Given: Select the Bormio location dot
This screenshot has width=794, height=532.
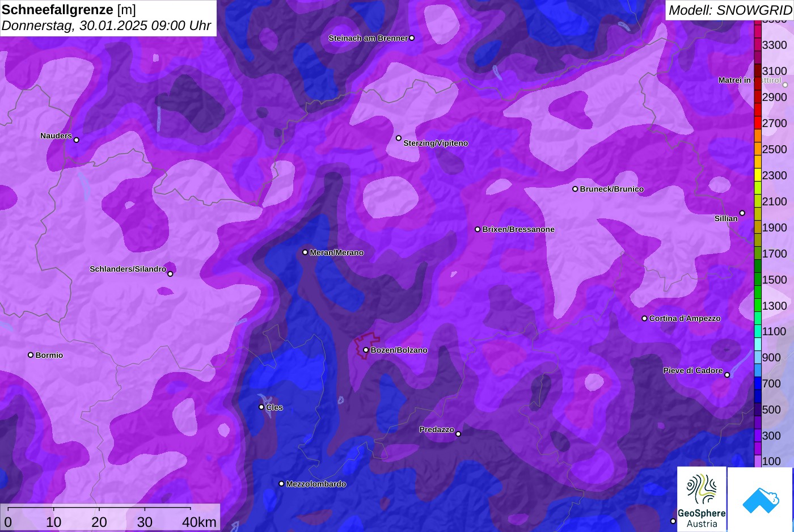Looking at the screenshot, I should coord(31,355).
